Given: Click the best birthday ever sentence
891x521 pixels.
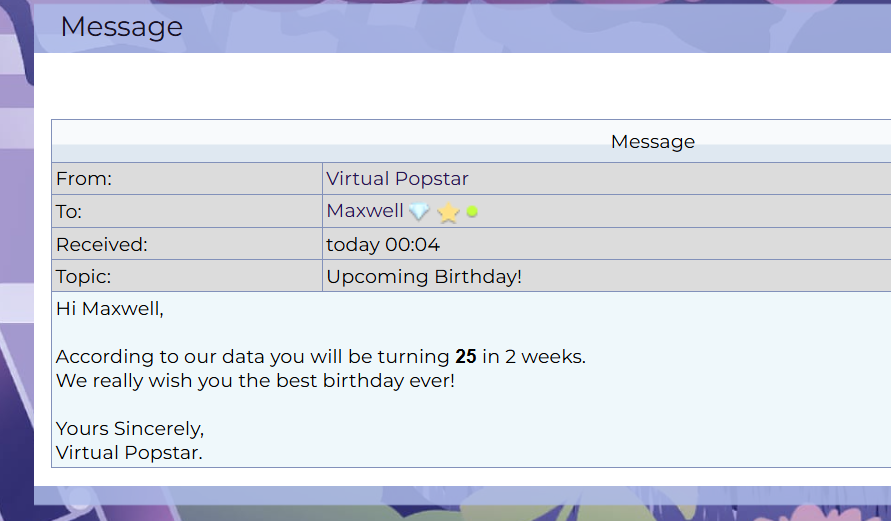Looking at the screenshot, I should tap(255, 381).
